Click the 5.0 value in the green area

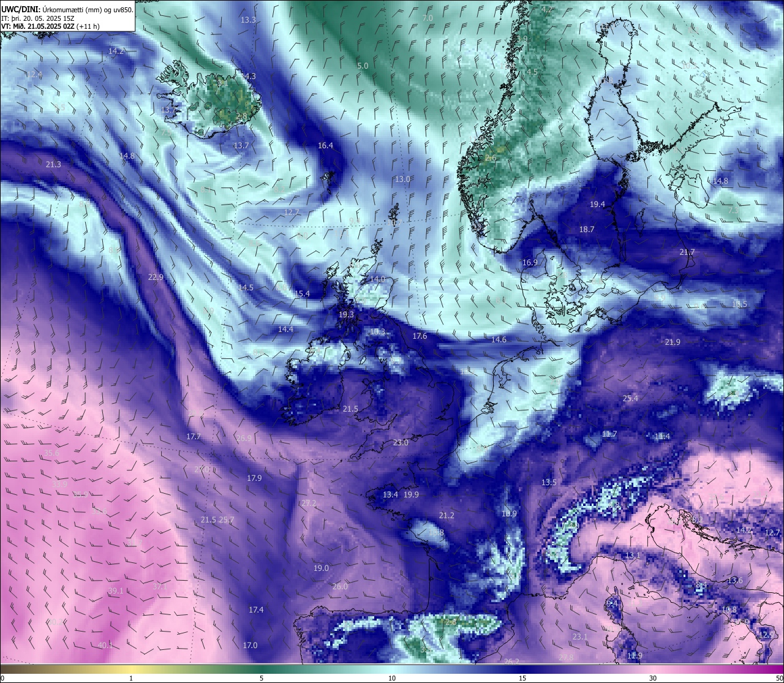(363, 66)
